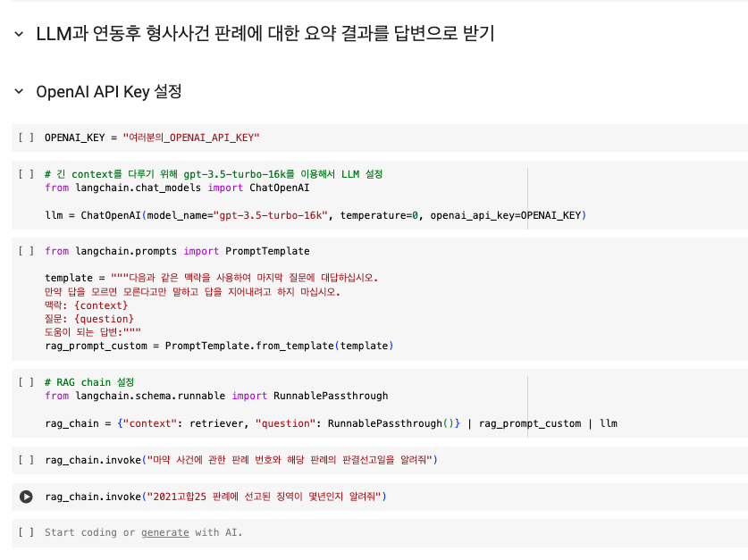This screenshot has width=748, height=560.
Task: Click the 맥락: {context} line
Action: coord(87,305)
